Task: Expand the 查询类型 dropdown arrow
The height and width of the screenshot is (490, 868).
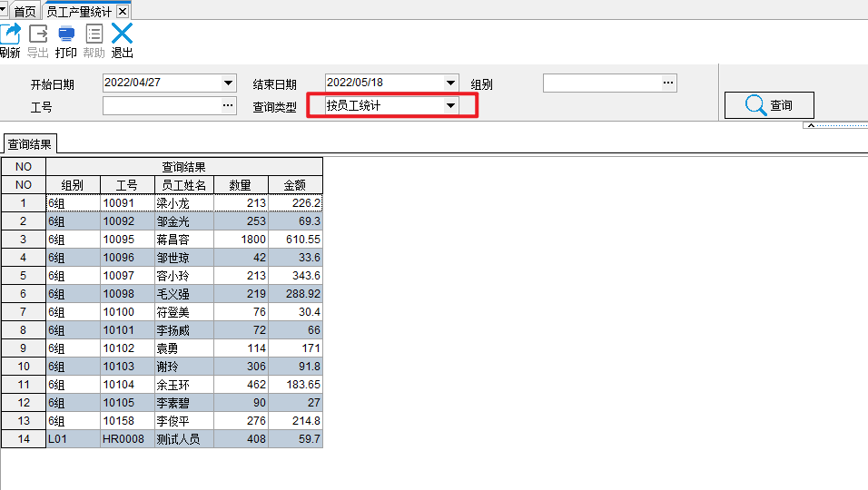Action: (450, 105)
